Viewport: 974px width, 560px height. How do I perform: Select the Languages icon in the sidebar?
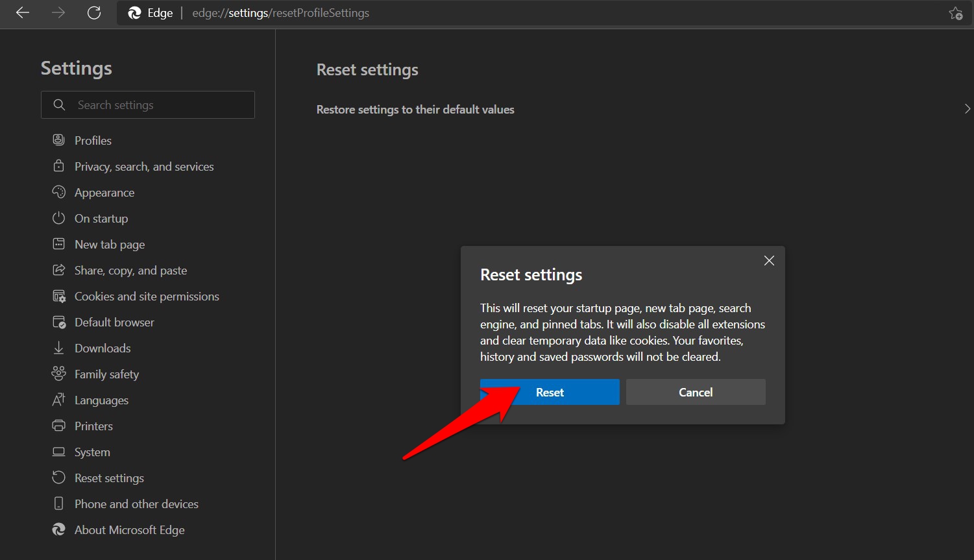(58, 400)
